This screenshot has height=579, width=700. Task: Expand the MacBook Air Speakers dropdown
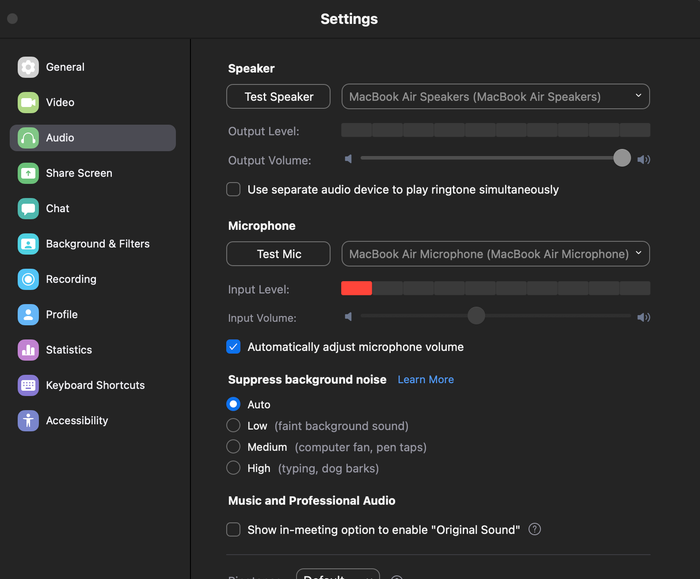(x=496, y=96)
